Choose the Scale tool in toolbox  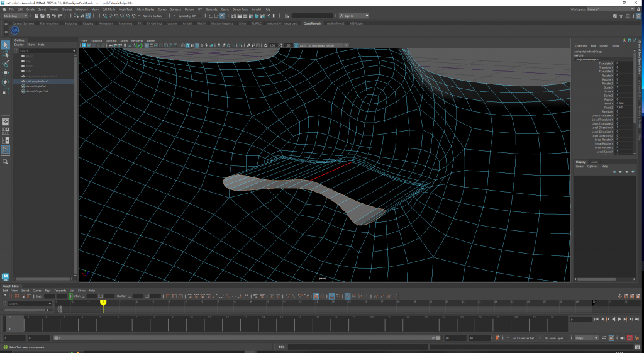point(5,91)
